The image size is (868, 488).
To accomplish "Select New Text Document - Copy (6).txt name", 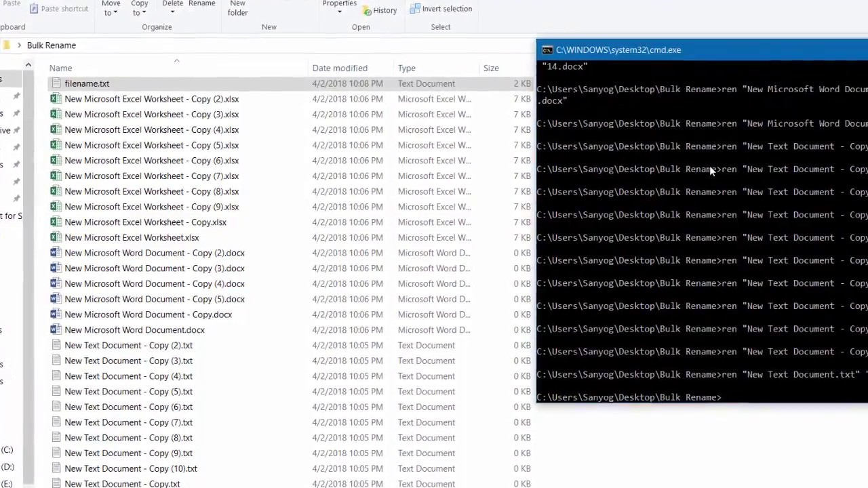I will click(129, 407).
